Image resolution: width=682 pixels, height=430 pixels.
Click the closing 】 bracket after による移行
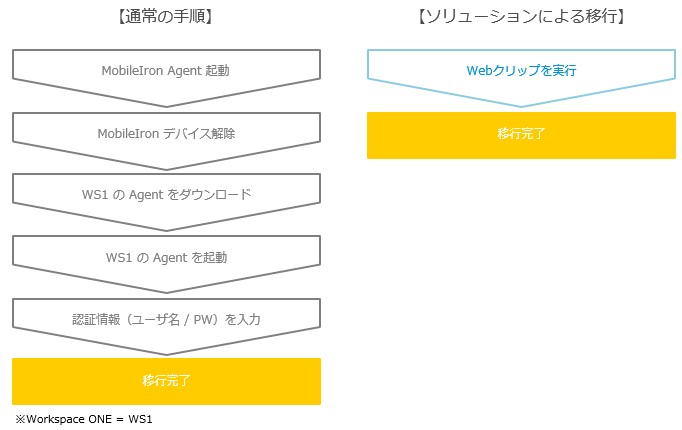click(x=623, y=17)
